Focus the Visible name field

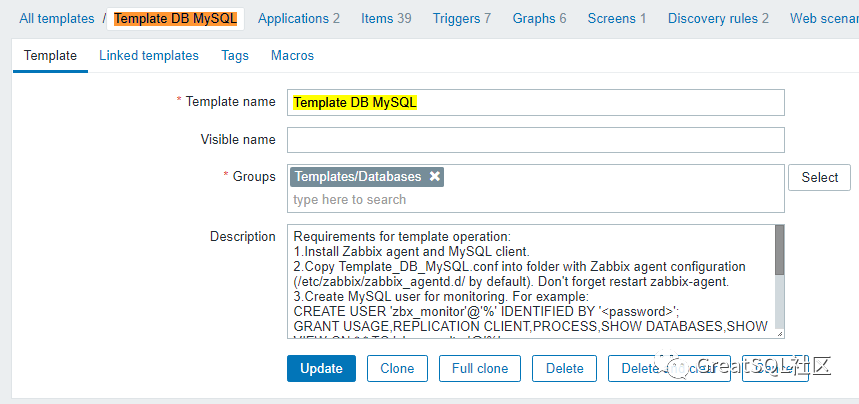tap(535, 140)
